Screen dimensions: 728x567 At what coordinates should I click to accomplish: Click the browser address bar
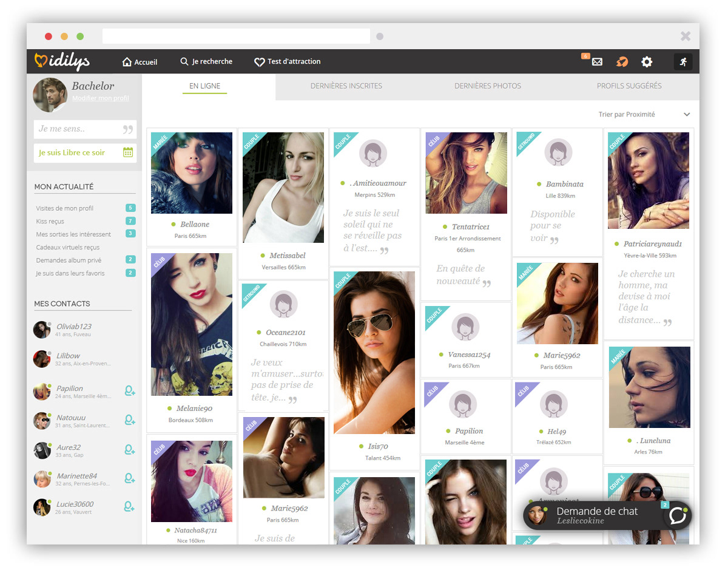click(x=236, y=36)
